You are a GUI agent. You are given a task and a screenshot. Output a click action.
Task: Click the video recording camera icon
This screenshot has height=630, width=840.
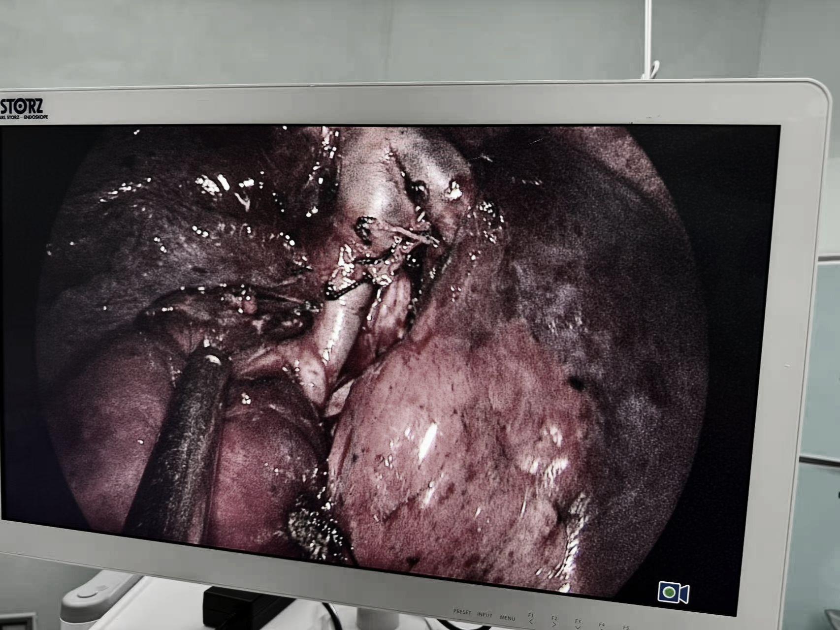coord(673,592)
